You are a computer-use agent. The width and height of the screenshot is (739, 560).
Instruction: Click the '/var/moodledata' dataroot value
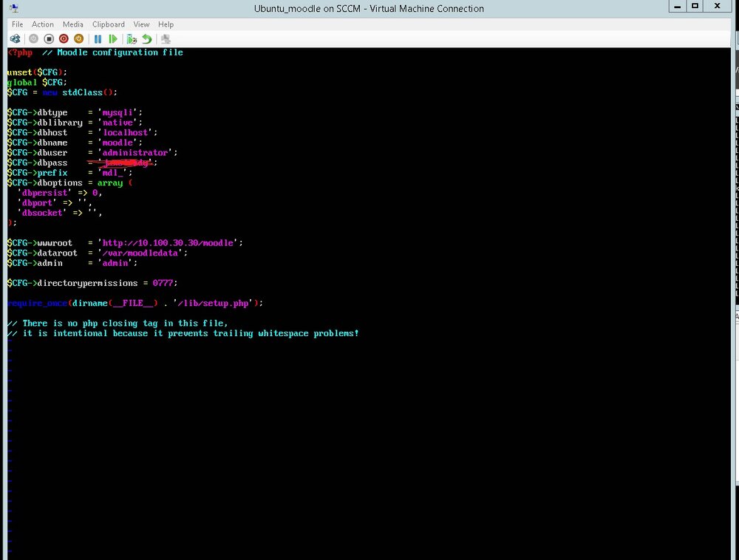pos(140,253)
